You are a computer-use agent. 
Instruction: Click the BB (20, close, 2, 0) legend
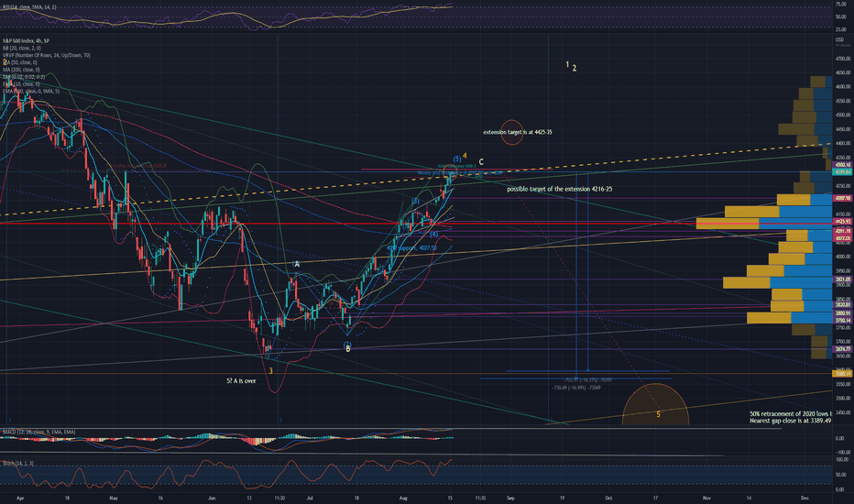[22, 48]
